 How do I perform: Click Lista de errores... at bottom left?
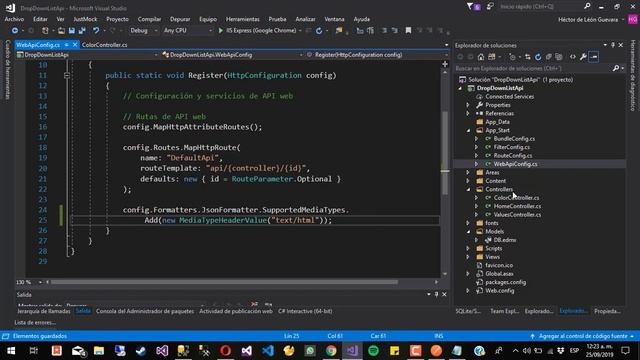click(35, 322)
